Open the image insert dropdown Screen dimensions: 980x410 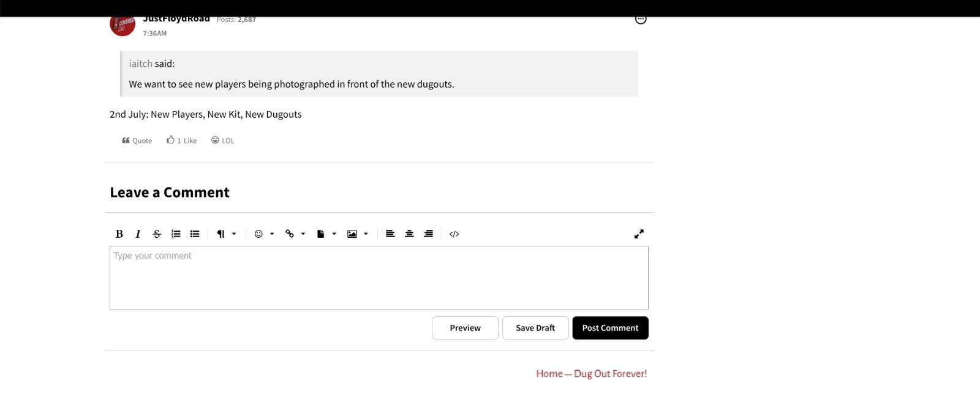click(358, 234)
